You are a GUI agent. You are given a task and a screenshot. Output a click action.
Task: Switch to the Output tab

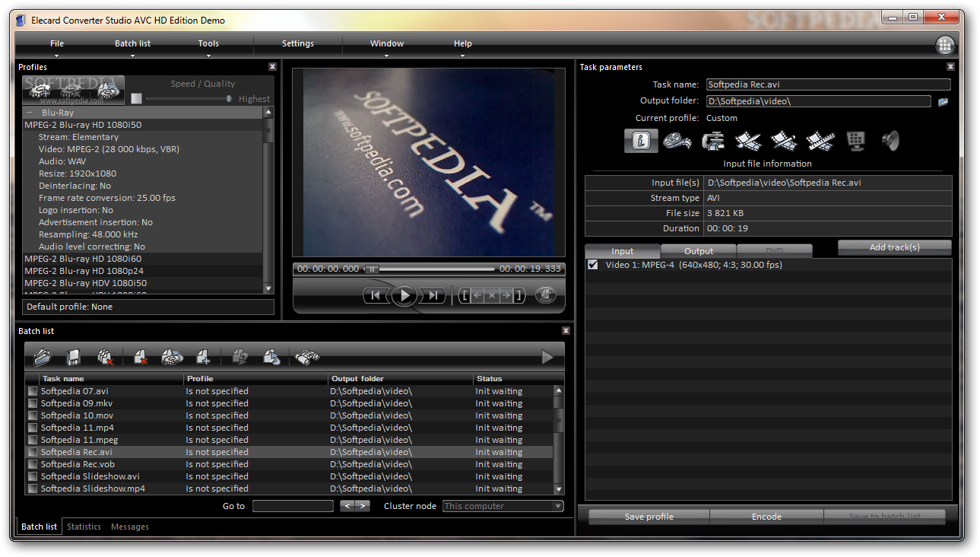699,251
